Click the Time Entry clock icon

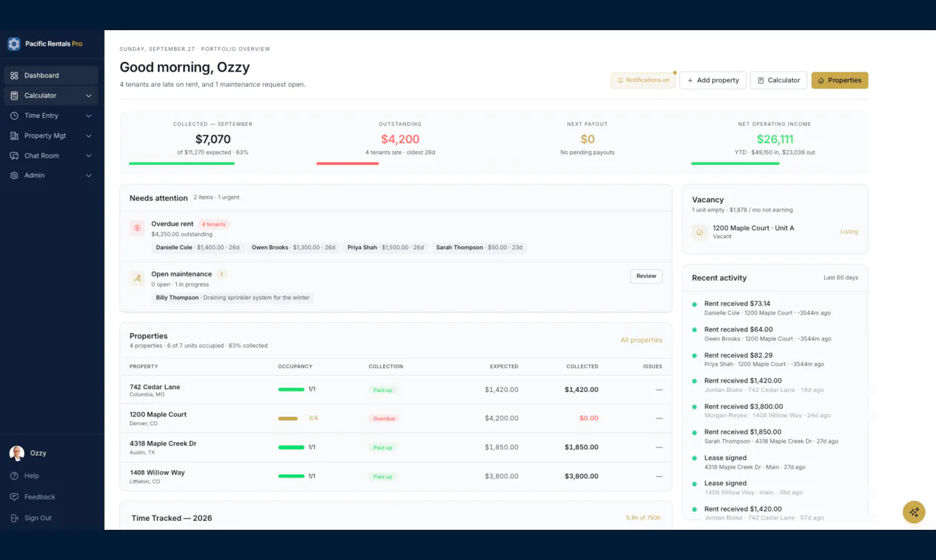pyautogui.click(x=14, y=116)
